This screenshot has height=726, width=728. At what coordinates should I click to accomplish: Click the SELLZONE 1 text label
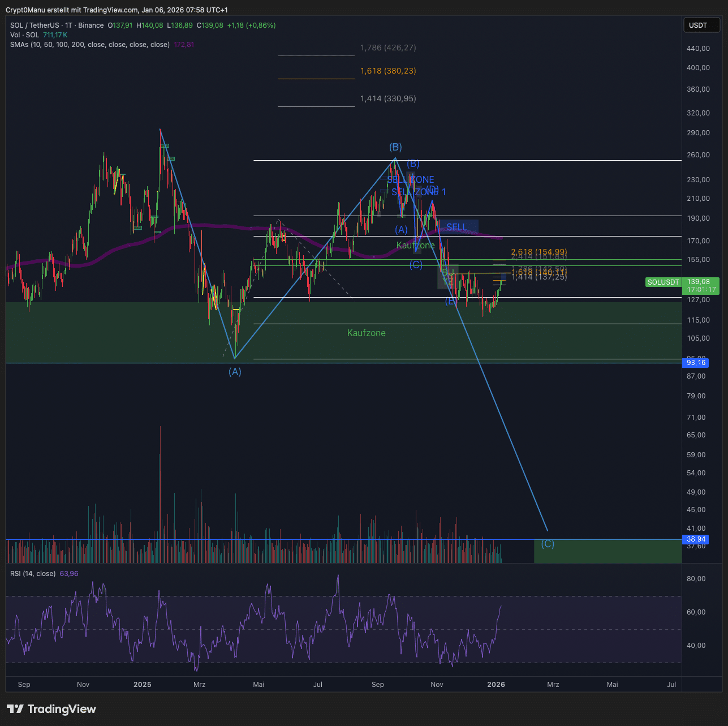(419, 192)
